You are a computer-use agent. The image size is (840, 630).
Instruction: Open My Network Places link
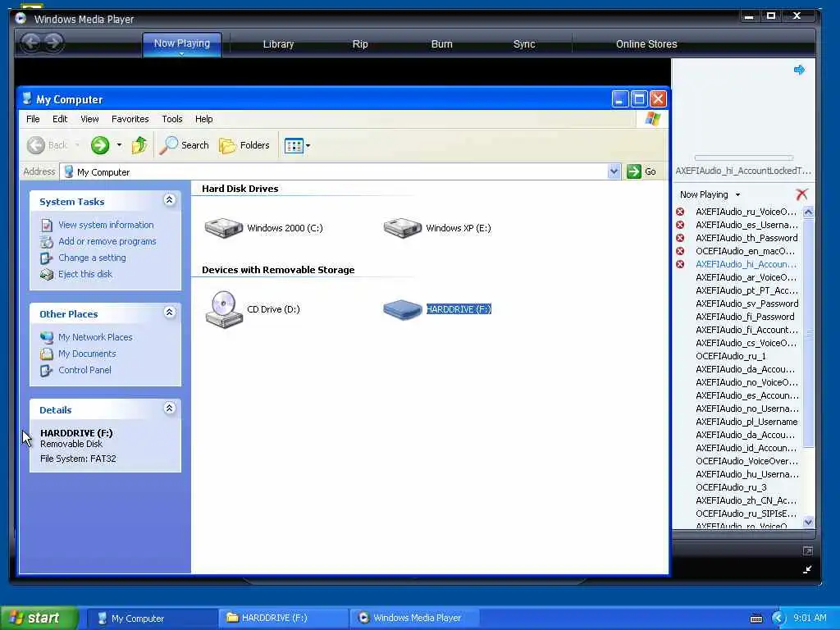[x=95, y=337]
